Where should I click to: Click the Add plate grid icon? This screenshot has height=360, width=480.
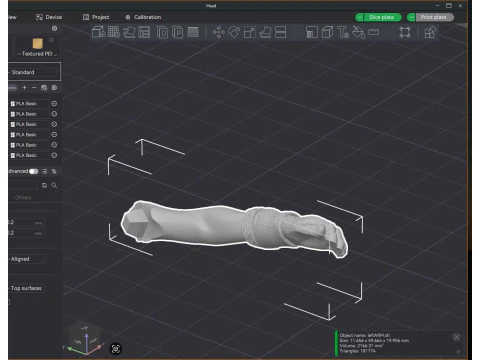(114, 32)
